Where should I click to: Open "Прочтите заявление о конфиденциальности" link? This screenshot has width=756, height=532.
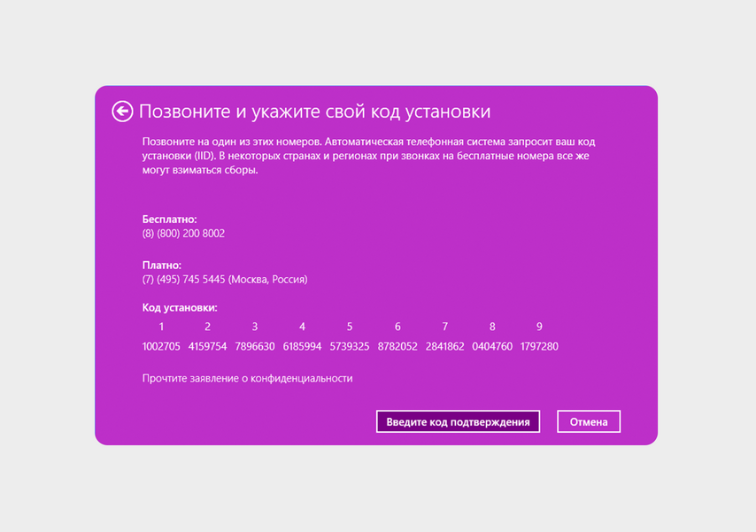(x=247, y=379)
